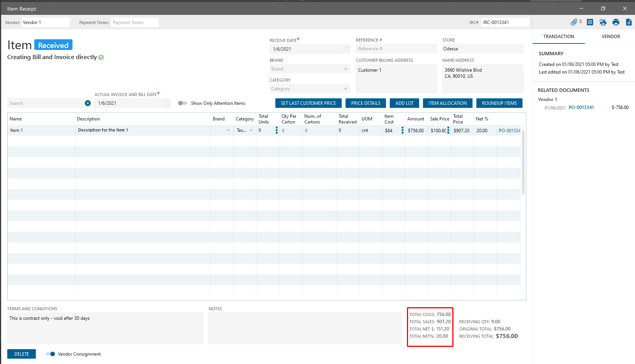Click three-dot menu in Item Cost cell

tap(402, 130)
